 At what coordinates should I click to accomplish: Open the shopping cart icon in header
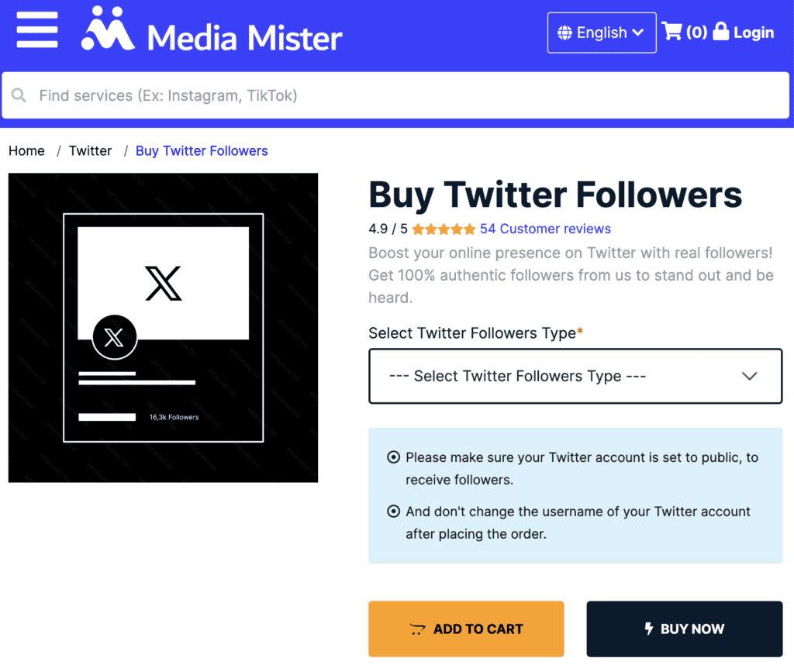(672, 32)
